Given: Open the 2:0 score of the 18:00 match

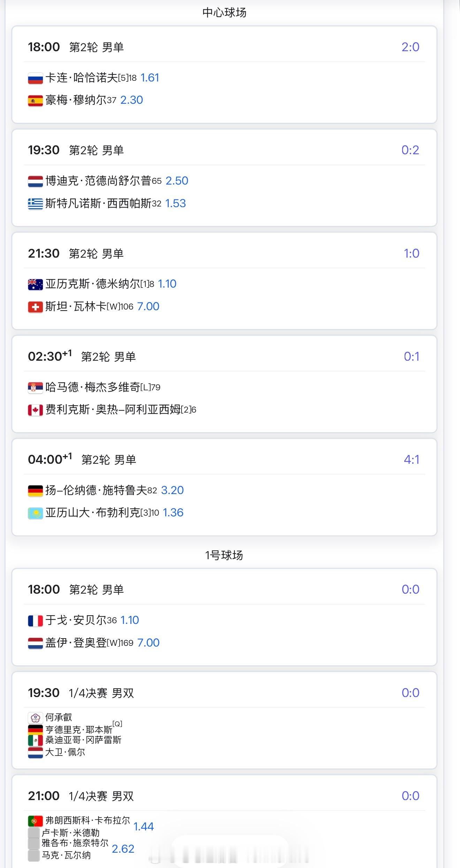Looking at the screenshot, I should pyautogui.click(x=411, y=47).
